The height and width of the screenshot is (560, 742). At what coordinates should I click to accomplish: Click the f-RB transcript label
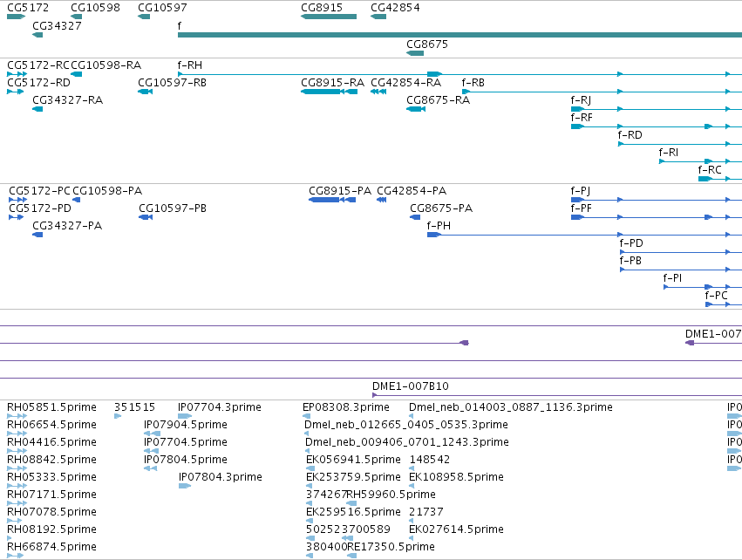[473, 82]
